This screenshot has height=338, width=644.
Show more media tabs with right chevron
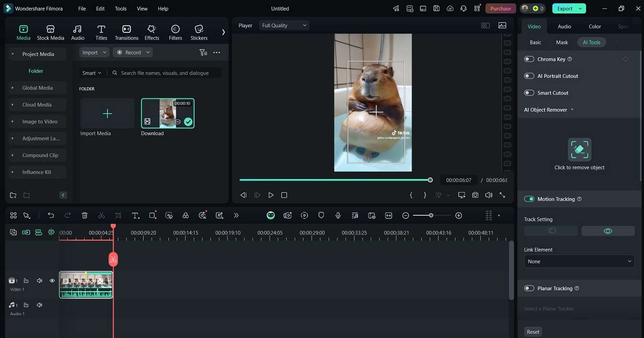(x=223, y=32)
